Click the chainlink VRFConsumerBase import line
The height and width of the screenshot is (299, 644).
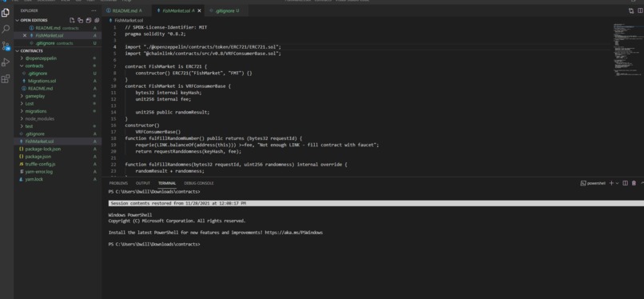pyautogui.click(x=203, y=54)
